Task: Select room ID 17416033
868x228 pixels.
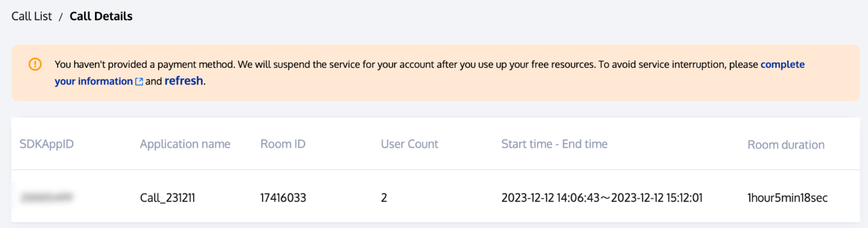Action: point(283,198)
